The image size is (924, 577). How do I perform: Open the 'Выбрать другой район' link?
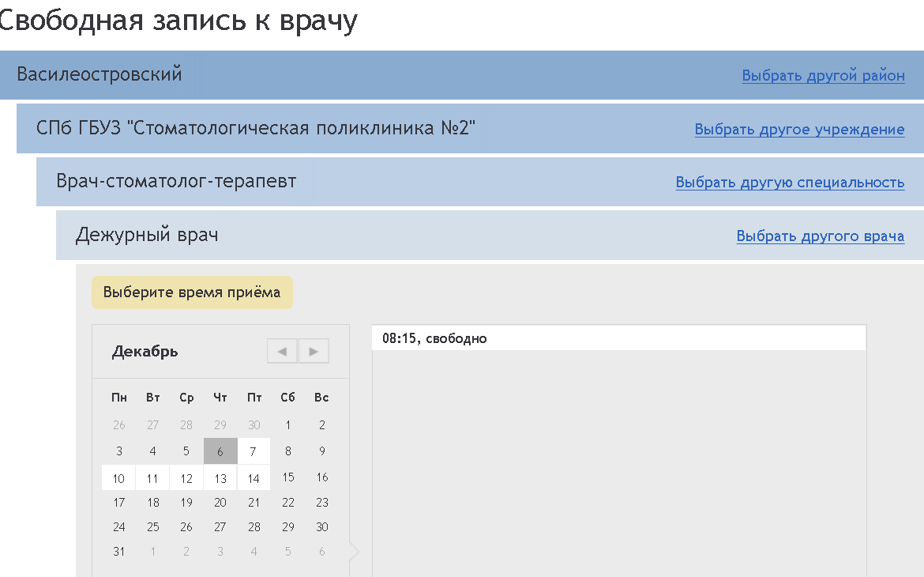(x=823, y=76)
